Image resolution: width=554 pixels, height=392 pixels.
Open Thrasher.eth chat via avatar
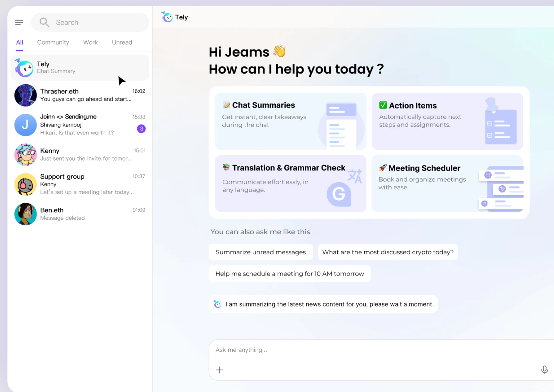click(25, 95)
